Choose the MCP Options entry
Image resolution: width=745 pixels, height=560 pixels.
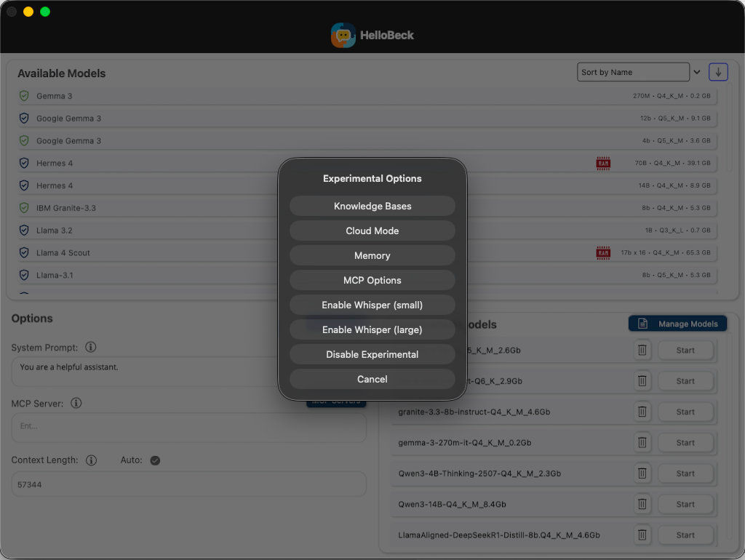click(x=372, y=281)
